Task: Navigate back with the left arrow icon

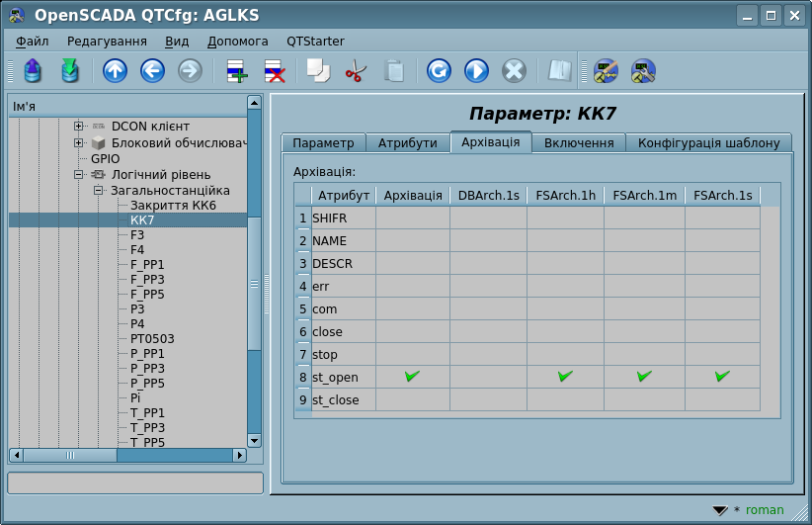Action: point(152,71)
